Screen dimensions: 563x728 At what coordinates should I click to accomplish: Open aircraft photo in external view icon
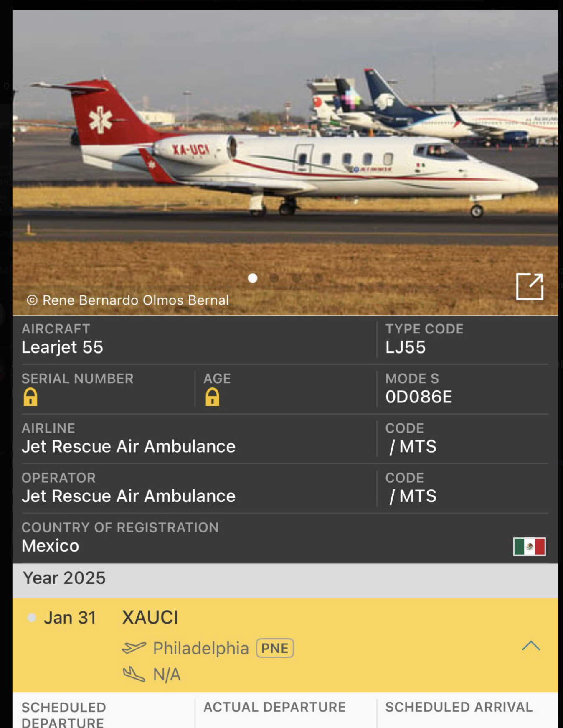pyautogui.click(x=530, y=287)
